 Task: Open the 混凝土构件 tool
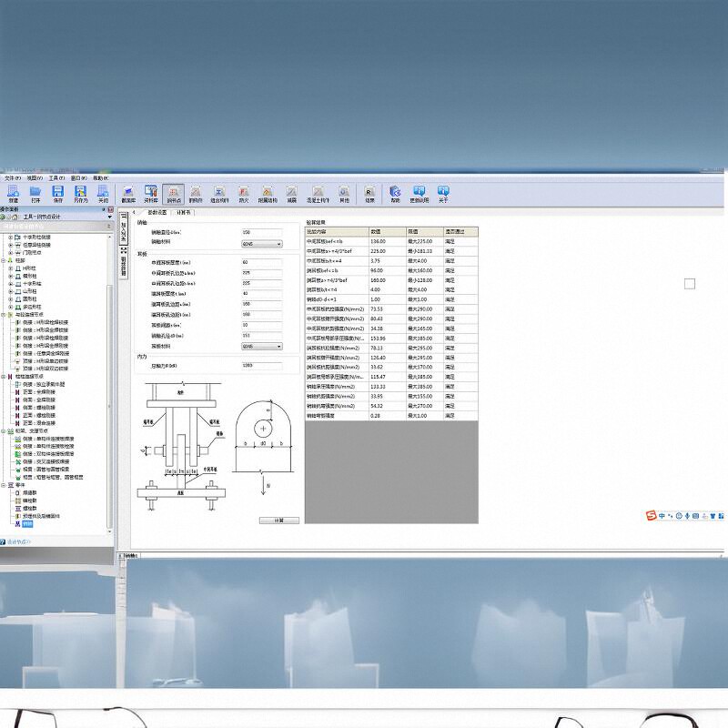click(x=316, y=192)
